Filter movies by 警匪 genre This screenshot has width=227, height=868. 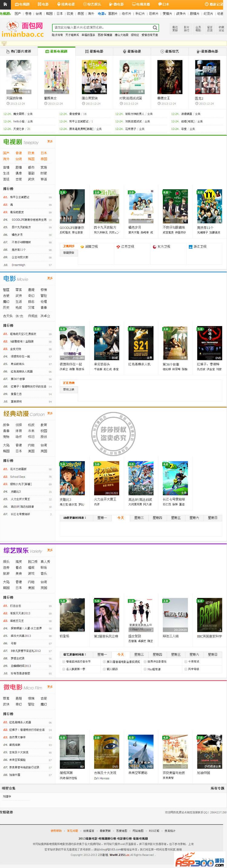click(x=6, y=290)
